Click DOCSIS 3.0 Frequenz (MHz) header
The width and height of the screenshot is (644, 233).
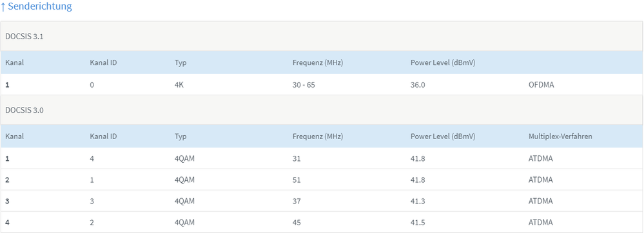pos(317,136)
